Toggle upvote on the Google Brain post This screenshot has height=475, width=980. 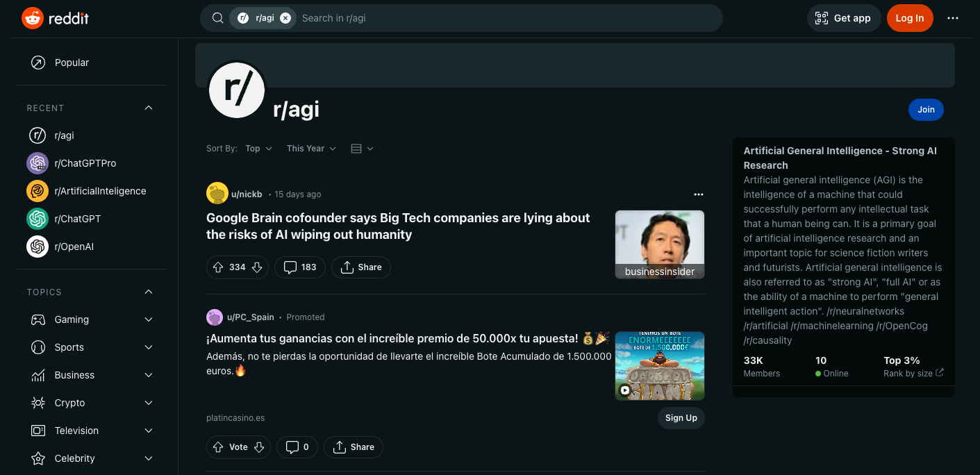tap(217, 267)
